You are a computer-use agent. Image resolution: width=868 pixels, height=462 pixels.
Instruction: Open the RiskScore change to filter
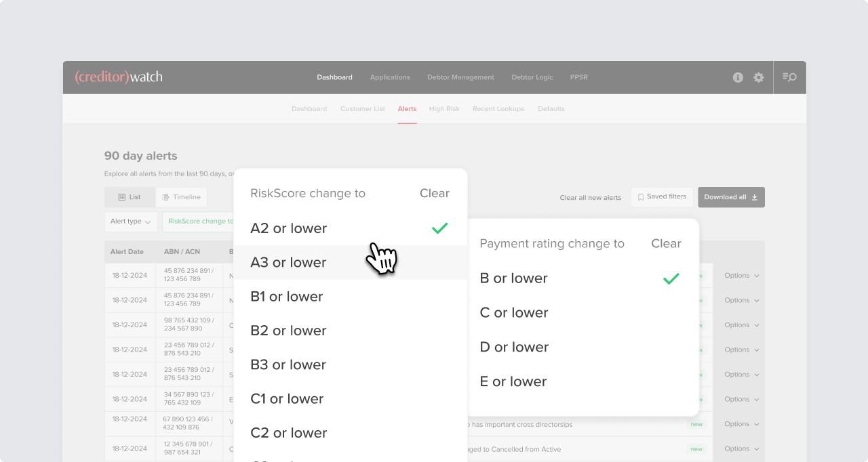coord(198,222)
